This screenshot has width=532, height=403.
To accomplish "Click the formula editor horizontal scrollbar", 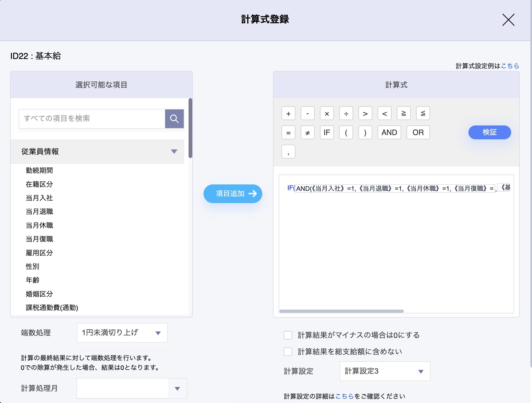I will tap(341, 311).
